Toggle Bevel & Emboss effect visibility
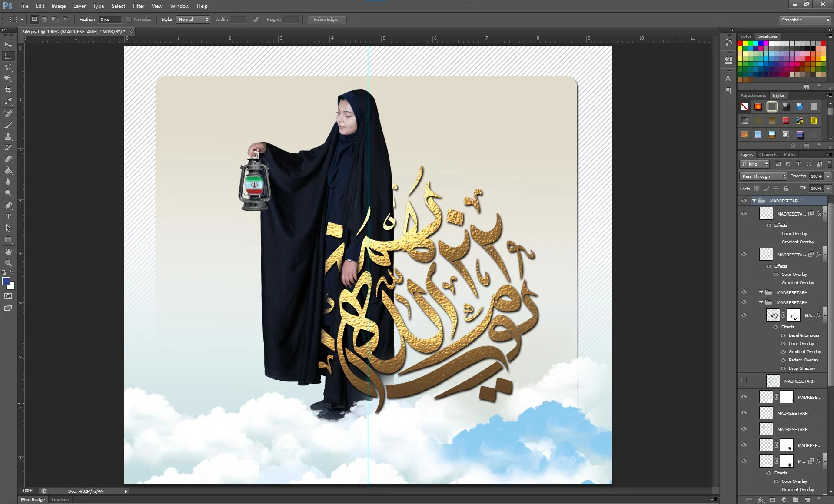Image resolution: width=834 pixels, height=504 pixels. click(x=783, y=335)
